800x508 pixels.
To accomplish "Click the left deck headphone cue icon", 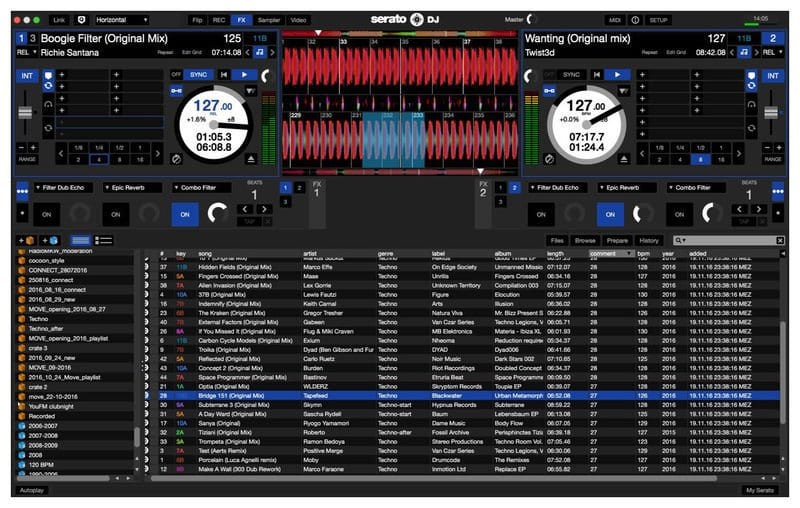I will [x=48, y=105].
